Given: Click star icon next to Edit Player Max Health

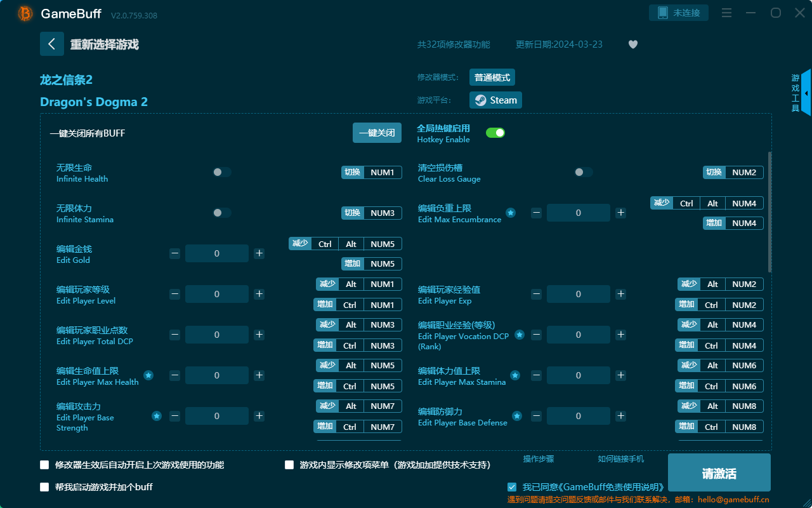Looking at the screenshot, I should pyautogui.click(x=148, y=375).
